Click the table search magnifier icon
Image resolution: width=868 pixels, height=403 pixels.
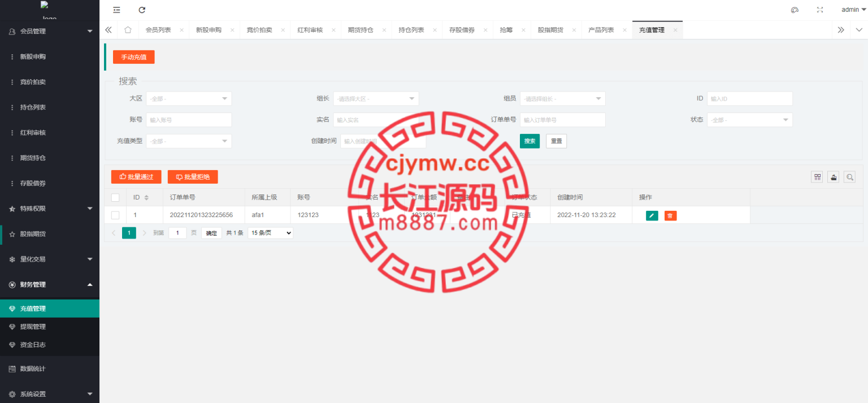[x=849, y=177]
